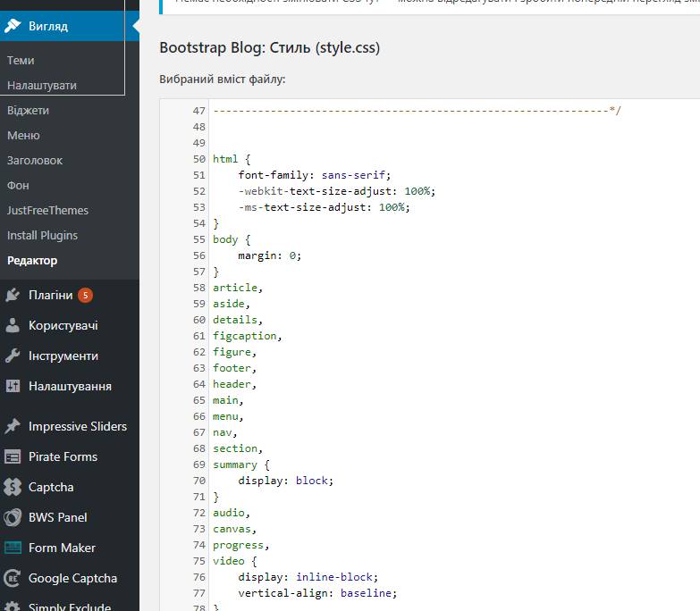Click the Pirate Forms icon
The width and height of the screenshot is (700, 611).
click(x=13, y=456)
